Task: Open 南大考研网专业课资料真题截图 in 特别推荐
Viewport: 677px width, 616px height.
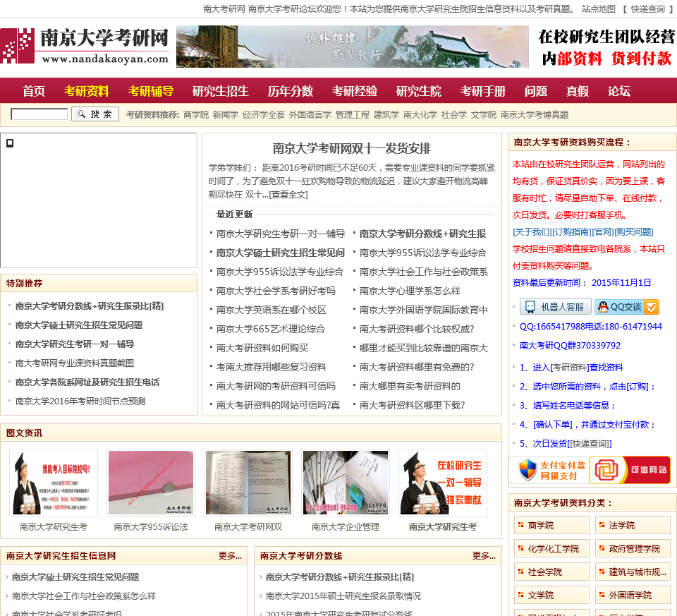Action: click(75, 363)
